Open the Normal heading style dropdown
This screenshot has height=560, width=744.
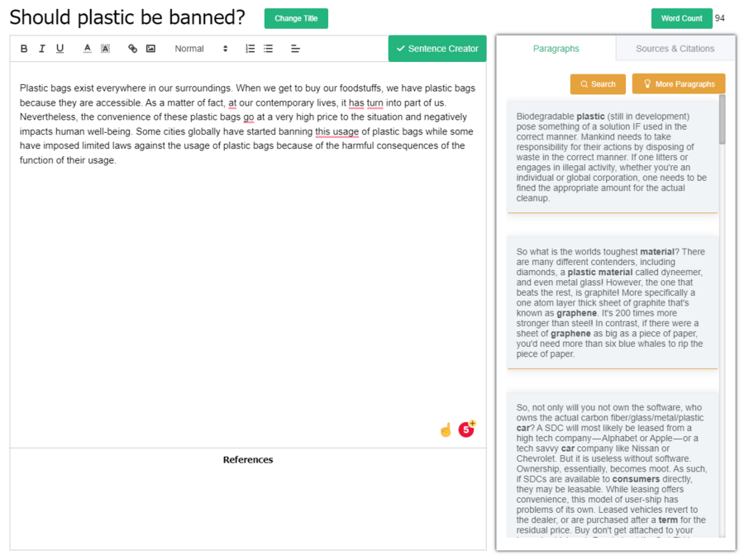201,49
